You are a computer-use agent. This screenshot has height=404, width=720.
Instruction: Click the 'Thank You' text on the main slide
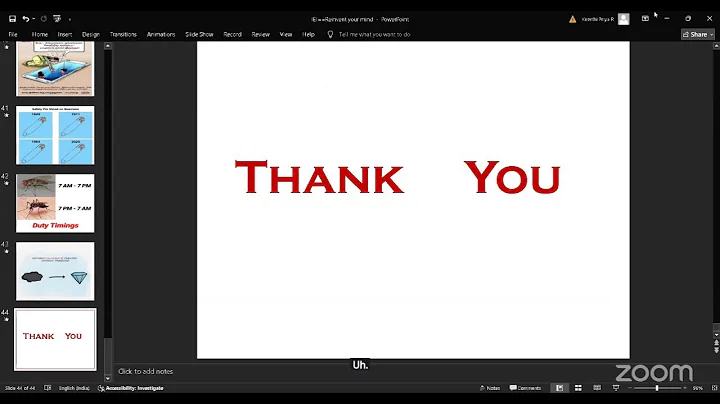pyautogui.click(x=398, y=177)
